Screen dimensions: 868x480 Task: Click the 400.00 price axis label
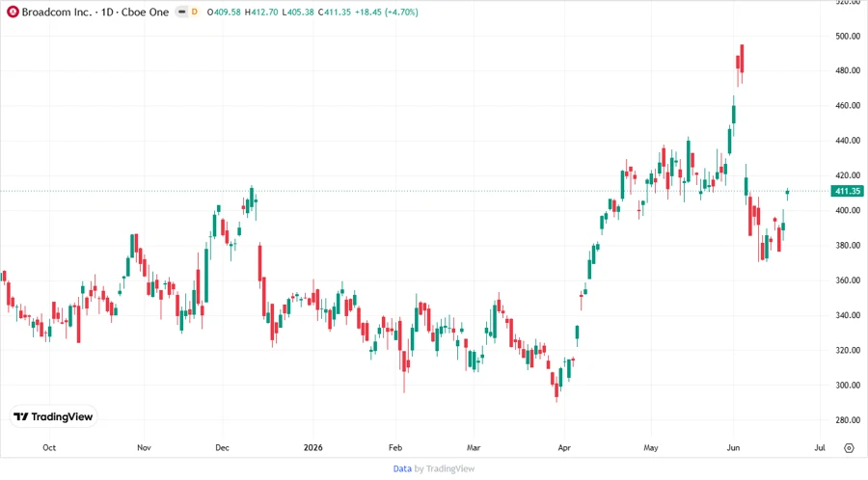point(848,211)
